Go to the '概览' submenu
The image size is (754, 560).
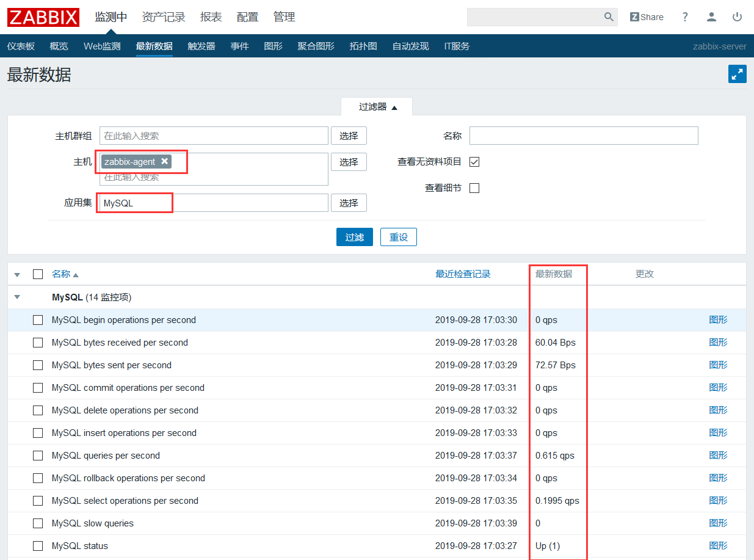click(x=59, y=46)
